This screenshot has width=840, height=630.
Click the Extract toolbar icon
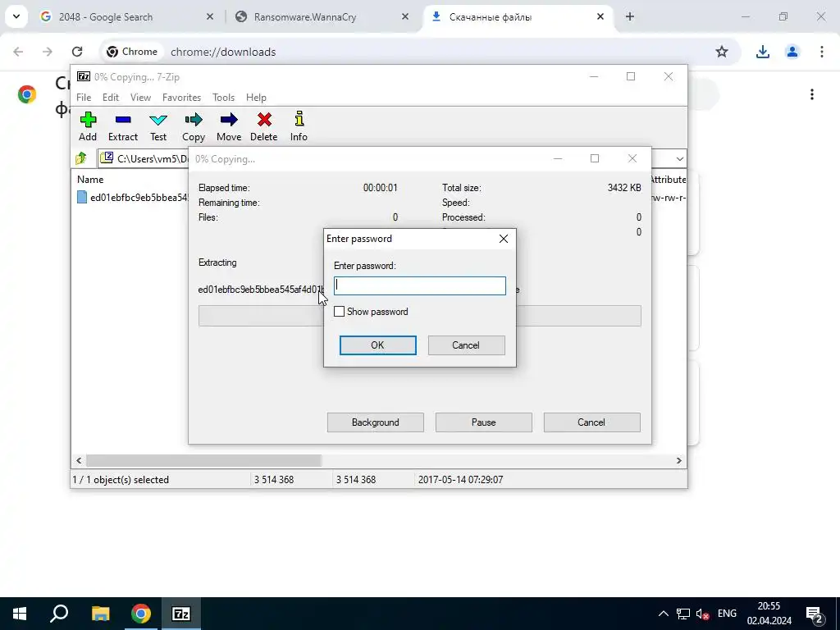pos(123,120)
